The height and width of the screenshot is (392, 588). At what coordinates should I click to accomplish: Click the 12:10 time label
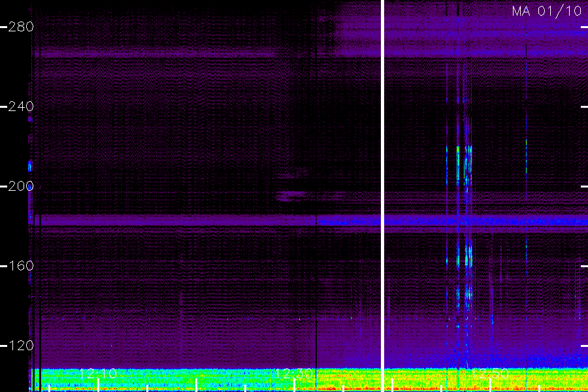coord(98,373)
